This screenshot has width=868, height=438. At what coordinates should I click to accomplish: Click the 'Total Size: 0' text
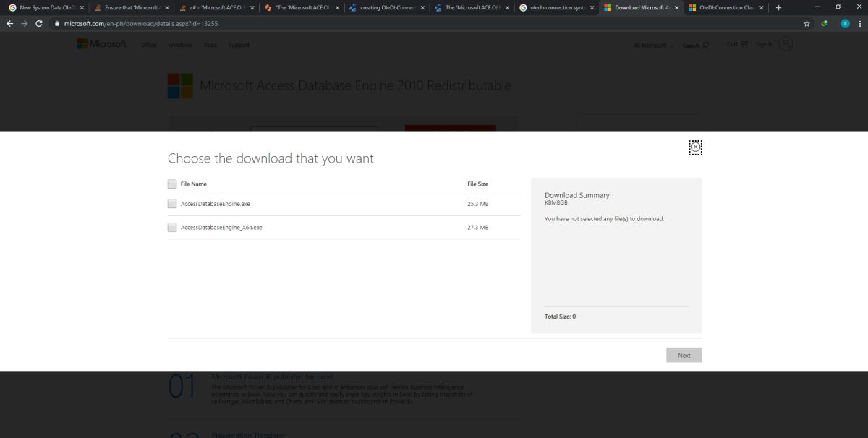[x=560, y=317]
